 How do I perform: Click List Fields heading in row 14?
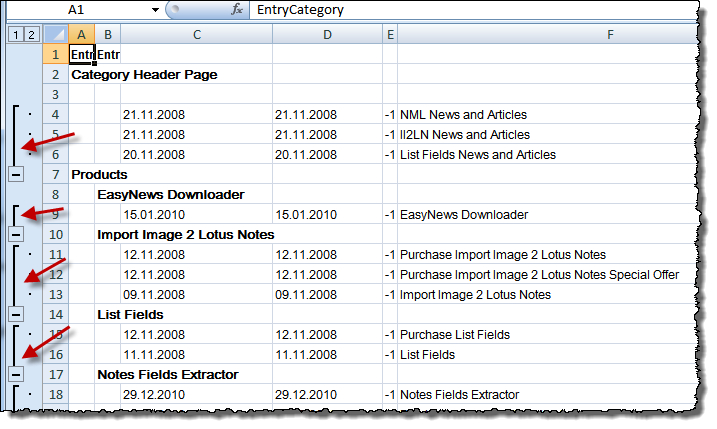[x=130, y=315]
